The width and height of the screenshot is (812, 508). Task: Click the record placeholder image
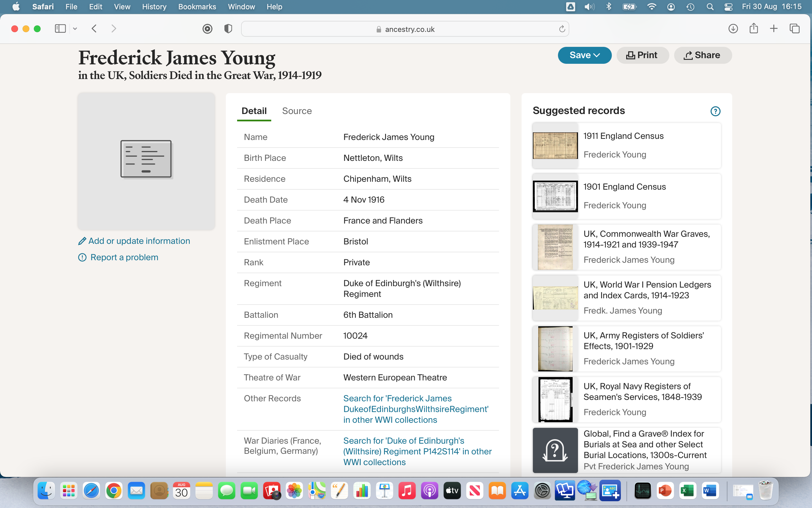(x=146, y=161)
